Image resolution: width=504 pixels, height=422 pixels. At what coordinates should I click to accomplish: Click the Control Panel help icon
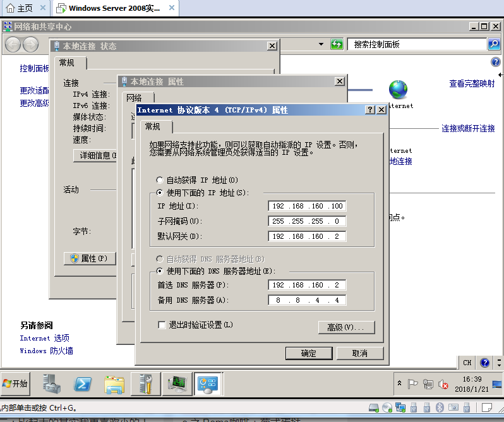click(496, 62)
